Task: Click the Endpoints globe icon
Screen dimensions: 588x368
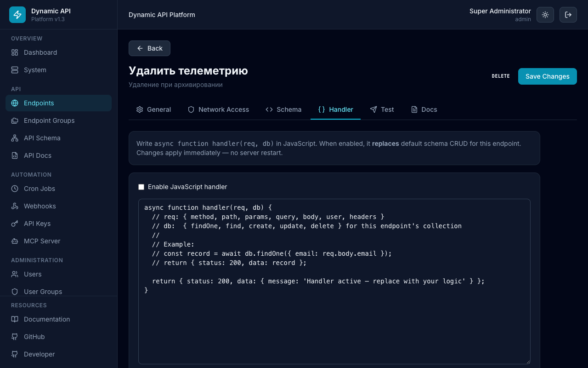Action: (x=15, y=103)
